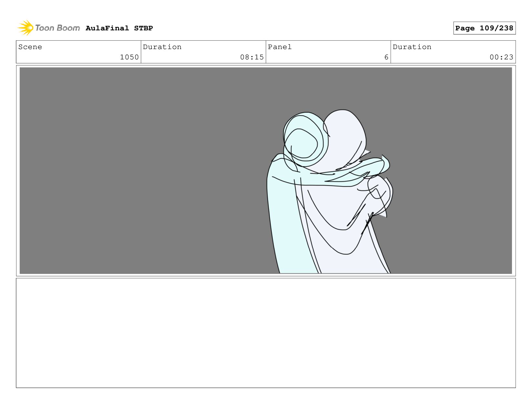
Task: Select panel number '6'
Action: pos(386,57)
